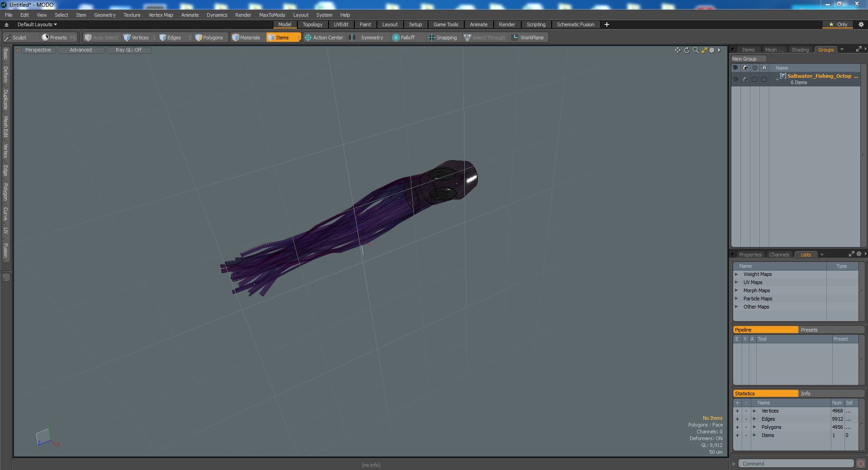Expand the Edges statistics row

(x=754, y=419)
